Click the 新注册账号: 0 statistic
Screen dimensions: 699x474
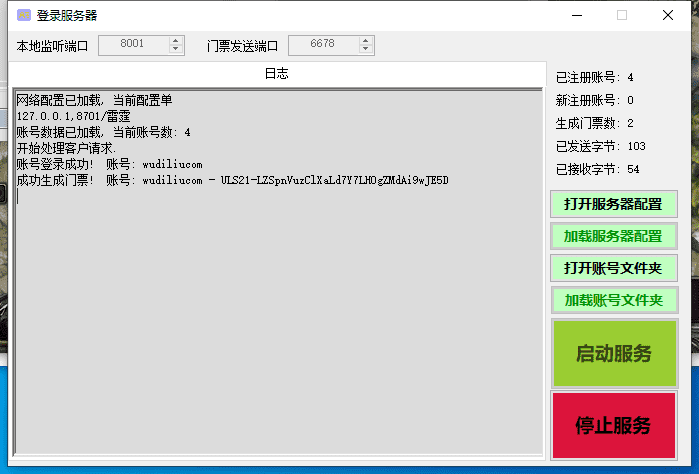pos(594,100)
